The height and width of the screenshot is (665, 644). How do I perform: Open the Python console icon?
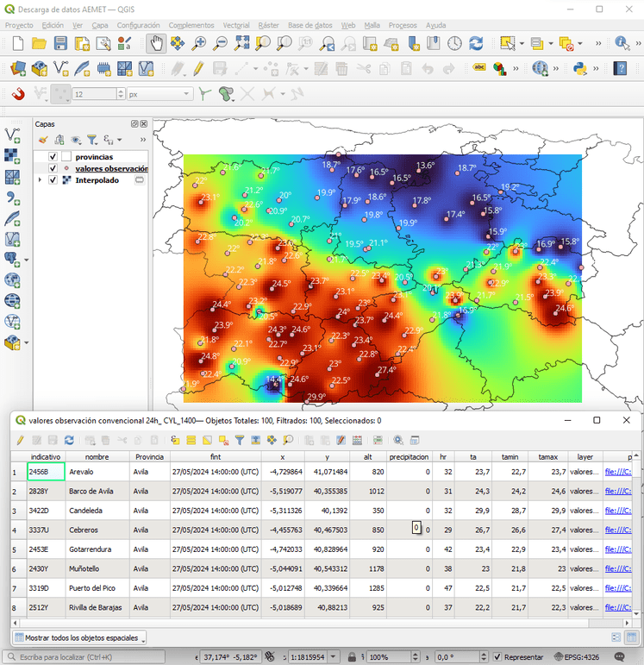579,68
